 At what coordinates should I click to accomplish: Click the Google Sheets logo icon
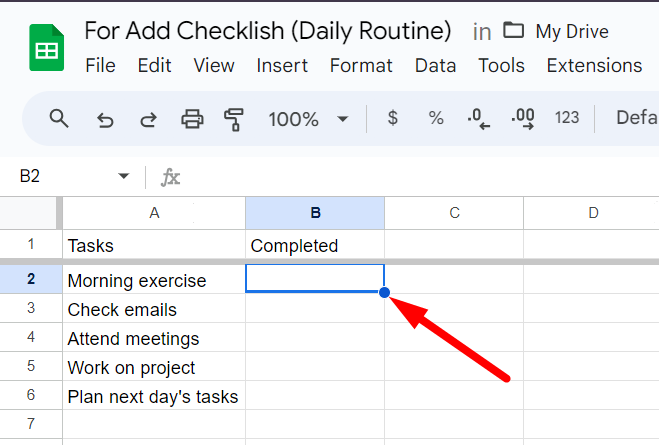(x=44, y=48)
